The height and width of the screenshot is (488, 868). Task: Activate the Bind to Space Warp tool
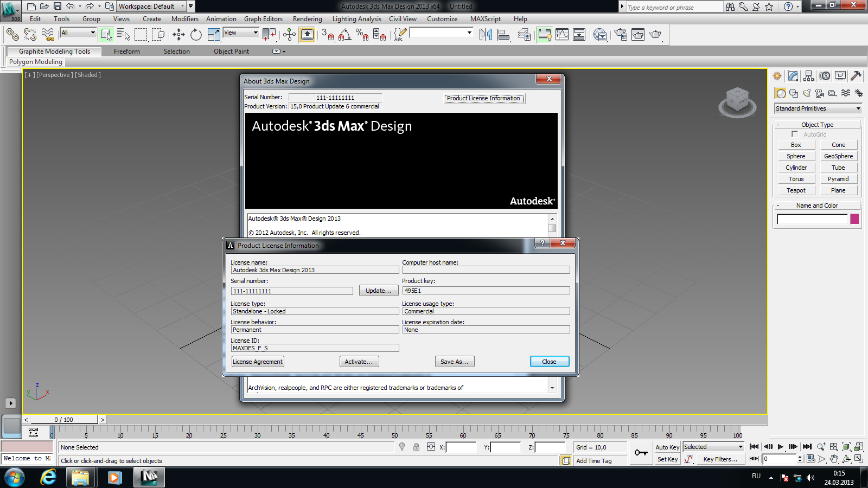click(x=48, y=35)
